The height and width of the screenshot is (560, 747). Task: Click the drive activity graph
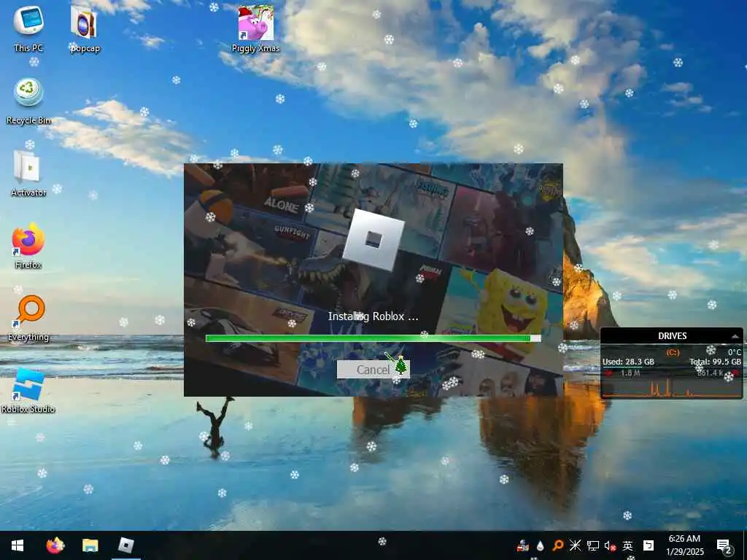tap(671, 388)
